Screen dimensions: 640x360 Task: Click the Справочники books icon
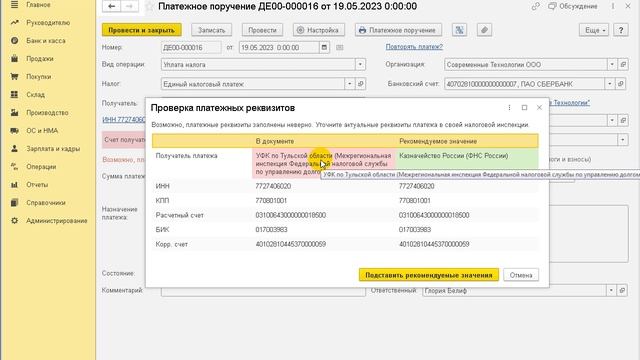[14, 202]
